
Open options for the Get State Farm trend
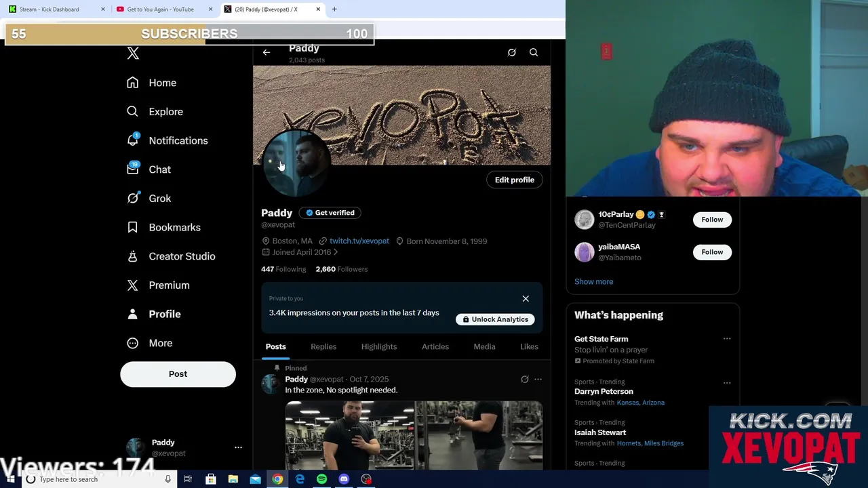point(727,339)
